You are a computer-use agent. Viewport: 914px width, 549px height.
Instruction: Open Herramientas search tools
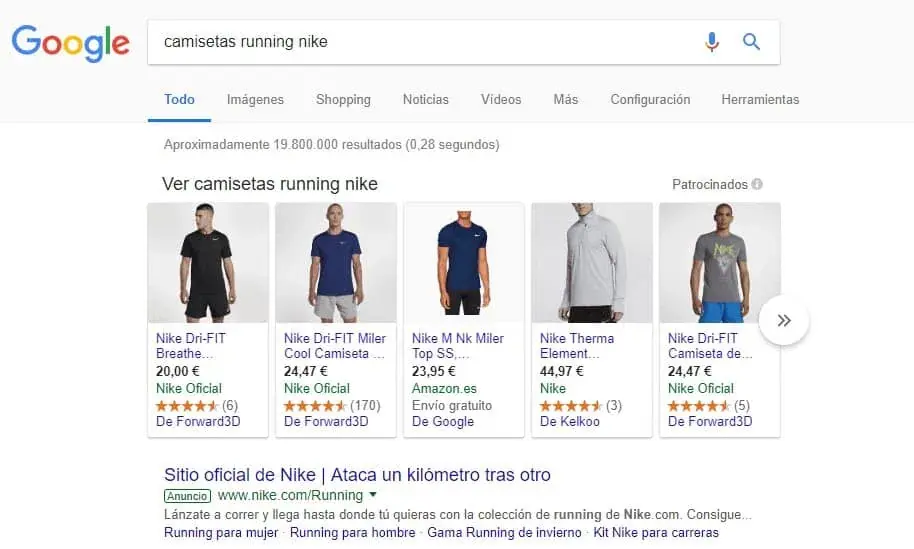[760, 100]
